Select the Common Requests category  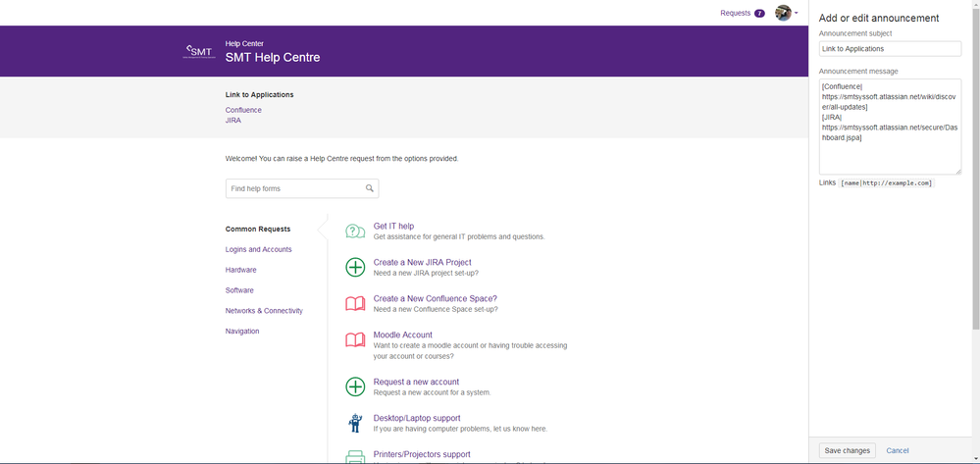pyautogui.click(x=257, y=229)
